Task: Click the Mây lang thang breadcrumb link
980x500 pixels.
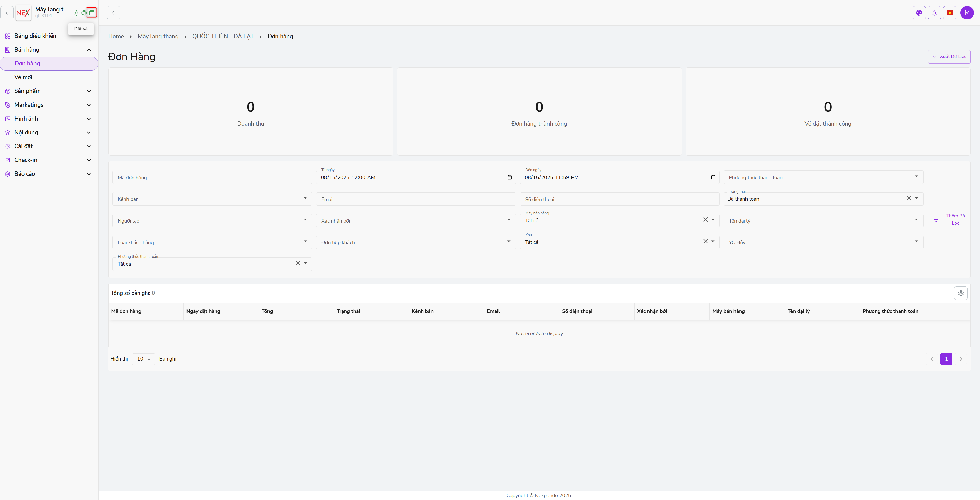Action: click(x=158, y=36)
